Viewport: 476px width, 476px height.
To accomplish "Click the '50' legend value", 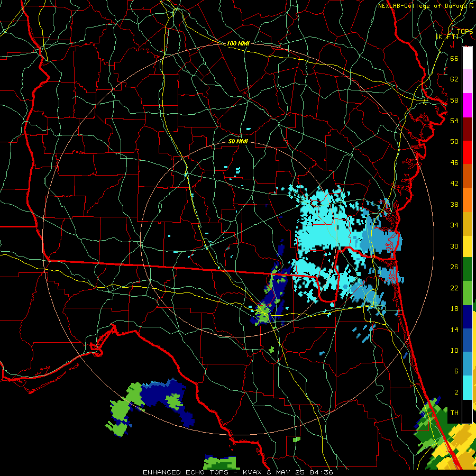I will [x=454, y=141].
